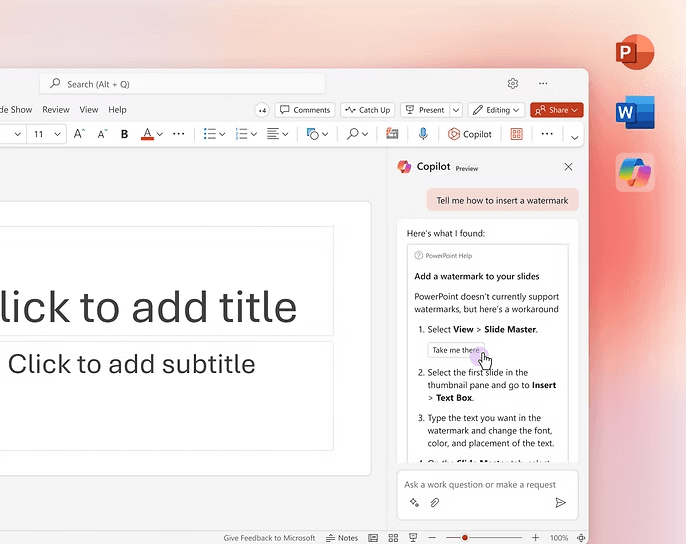The width and height of the screenshot is (686, 544).
Task: Start Slide Show from the status bar
Action: point(413,537)
